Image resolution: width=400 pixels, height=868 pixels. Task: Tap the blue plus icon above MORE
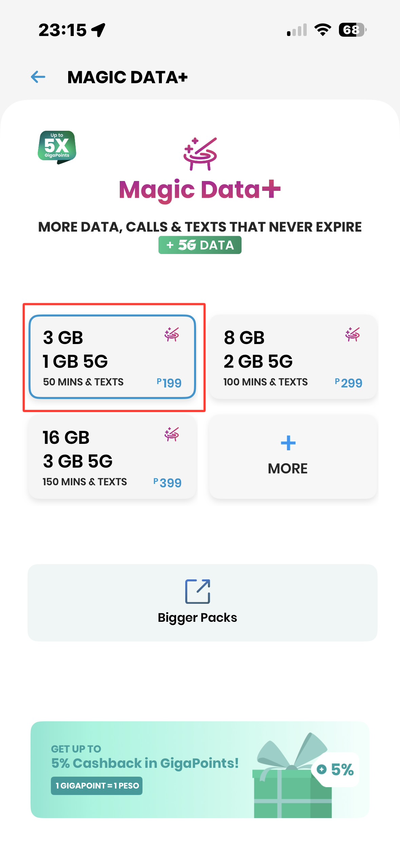click(288, 443)
